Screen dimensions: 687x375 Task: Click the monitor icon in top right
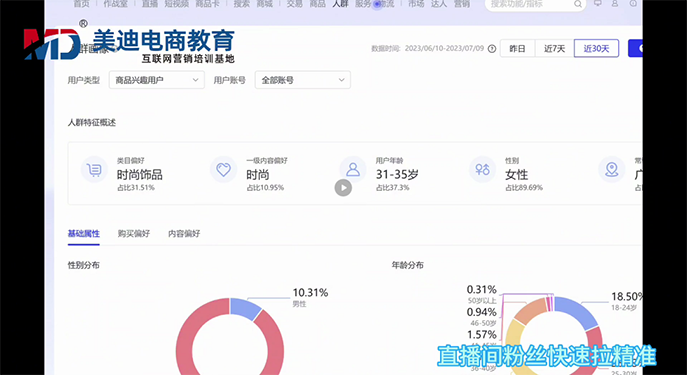[x=598, y=4]
